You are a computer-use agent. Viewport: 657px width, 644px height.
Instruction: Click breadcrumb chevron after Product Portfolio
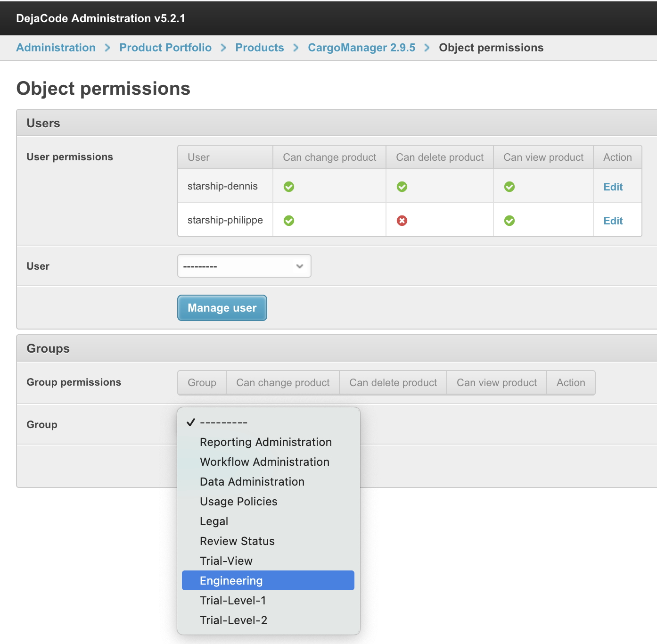223,48
